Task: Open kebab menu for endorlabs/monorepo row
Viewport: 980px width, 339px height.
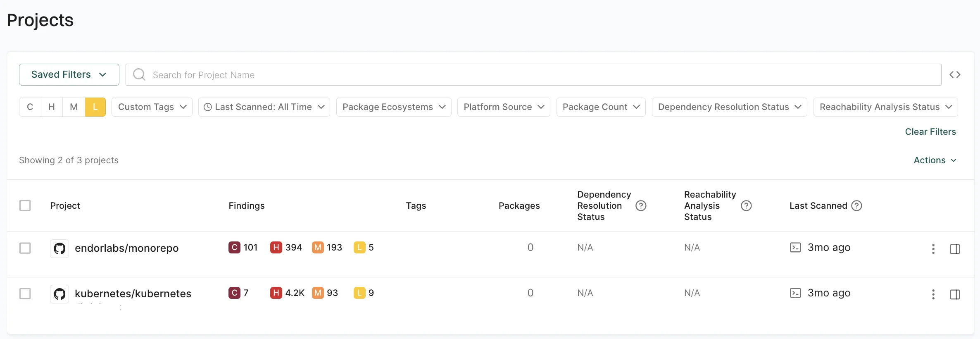Action: tap(933, 249)
